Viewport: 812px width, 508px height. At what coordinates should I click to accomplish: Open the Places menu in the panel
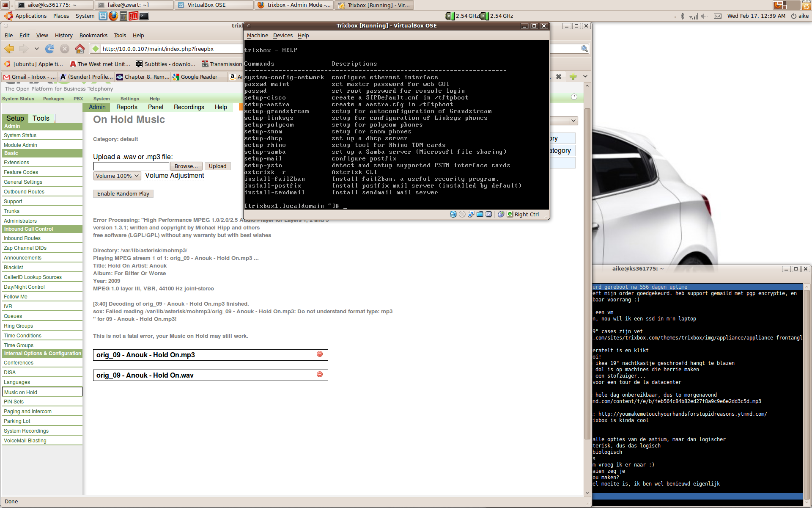click(61, 16)
